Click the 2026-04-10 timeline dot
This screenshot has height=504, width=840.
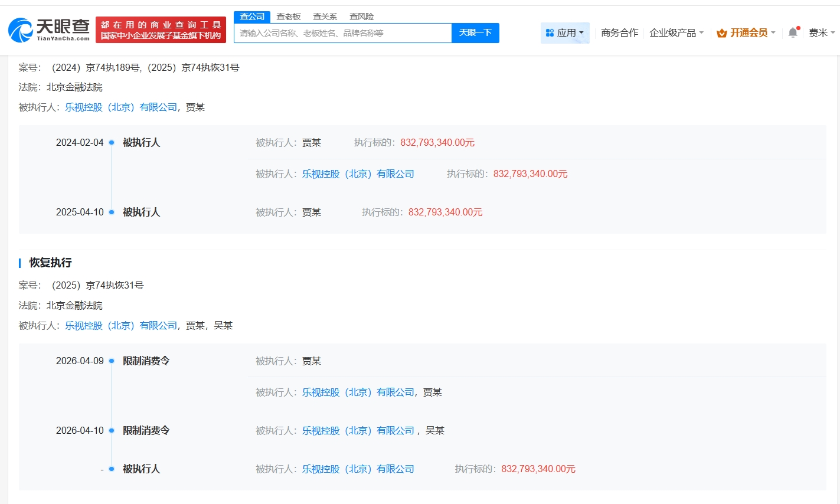coord(112,430)
